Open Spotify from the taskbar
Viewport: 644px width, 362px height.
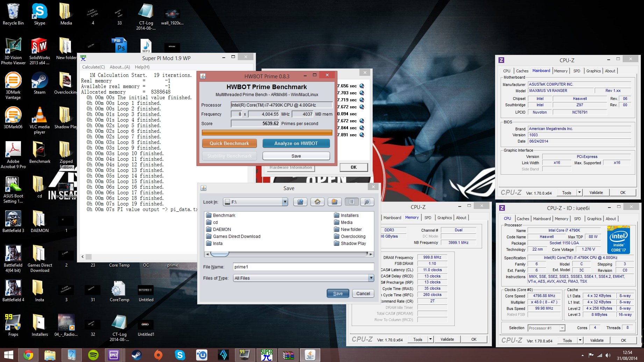point(93,355)
